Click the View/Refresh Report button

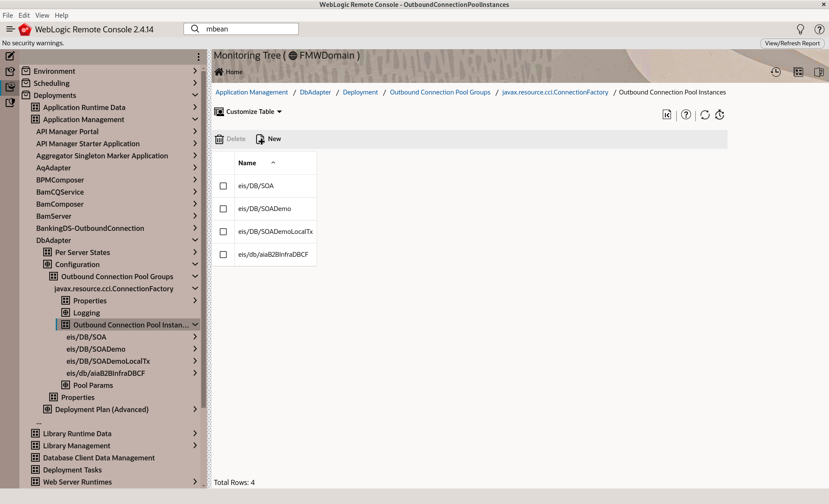(792, 43)
